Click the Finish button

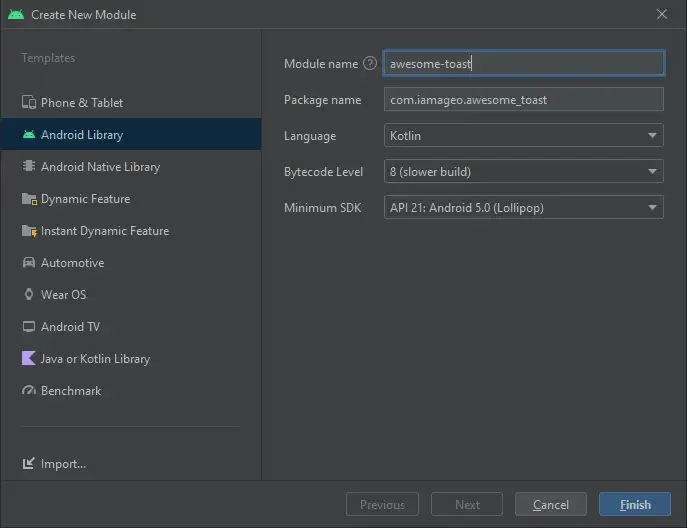coord(635,504)
